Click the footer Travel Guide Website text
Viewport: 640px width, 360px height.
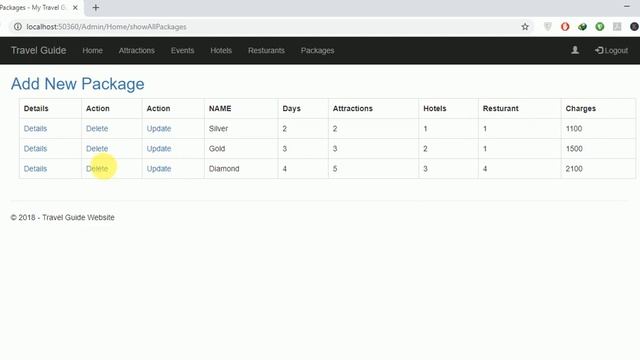click(78, 218)
